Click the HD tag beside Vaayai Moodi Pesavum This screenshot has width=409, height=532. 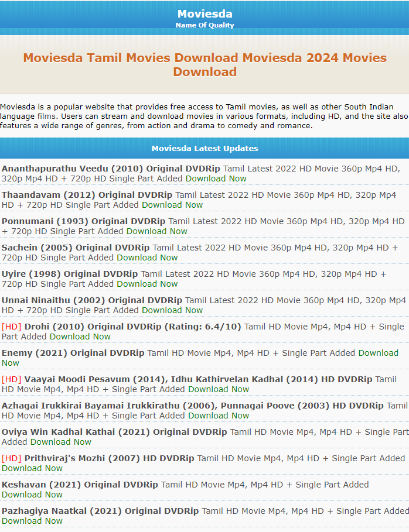coord(11,379)
